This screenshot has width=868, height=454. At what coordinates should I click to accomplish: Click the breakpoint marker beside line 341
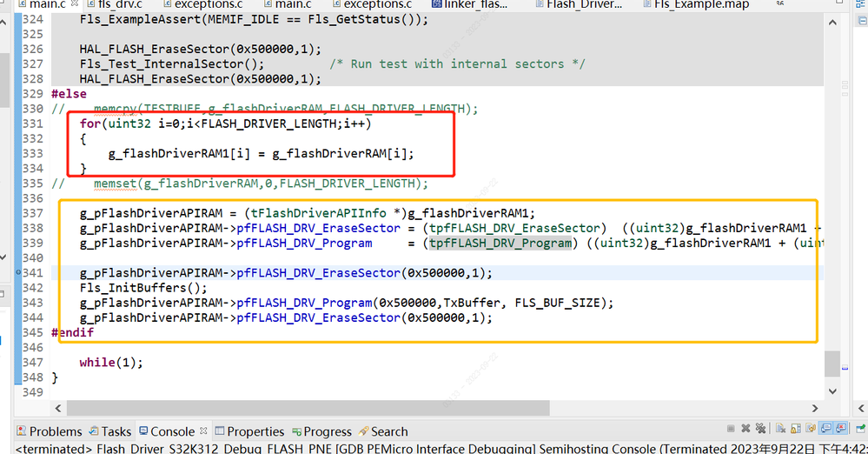tap(18, 272)
